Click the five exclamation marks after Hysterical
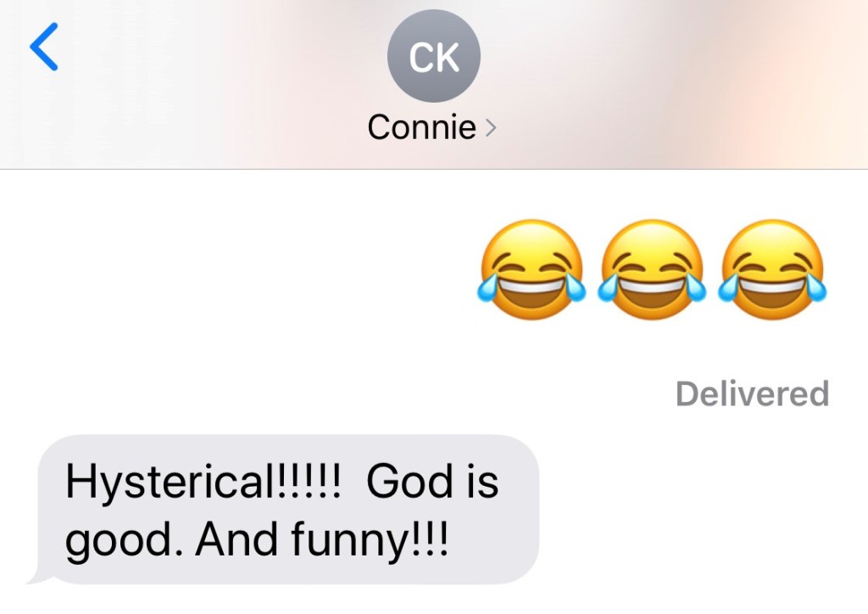 coord(305,481)
